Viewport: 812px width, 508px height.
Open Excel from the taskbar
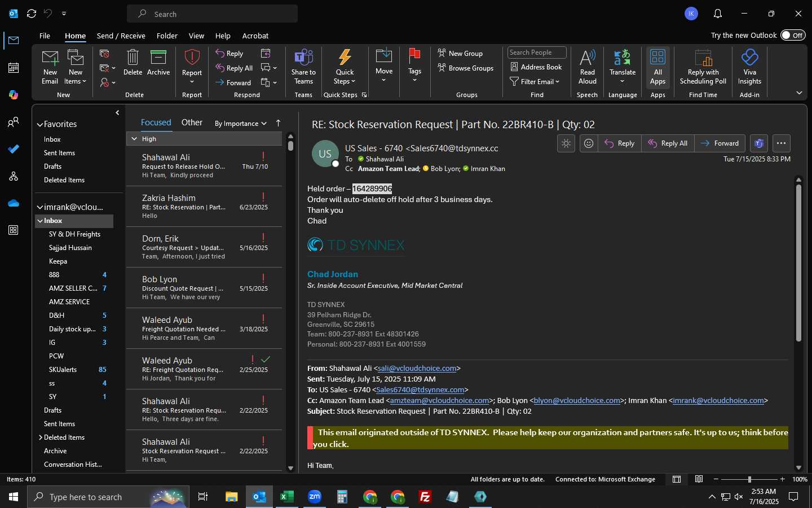(x=287, y=497)
